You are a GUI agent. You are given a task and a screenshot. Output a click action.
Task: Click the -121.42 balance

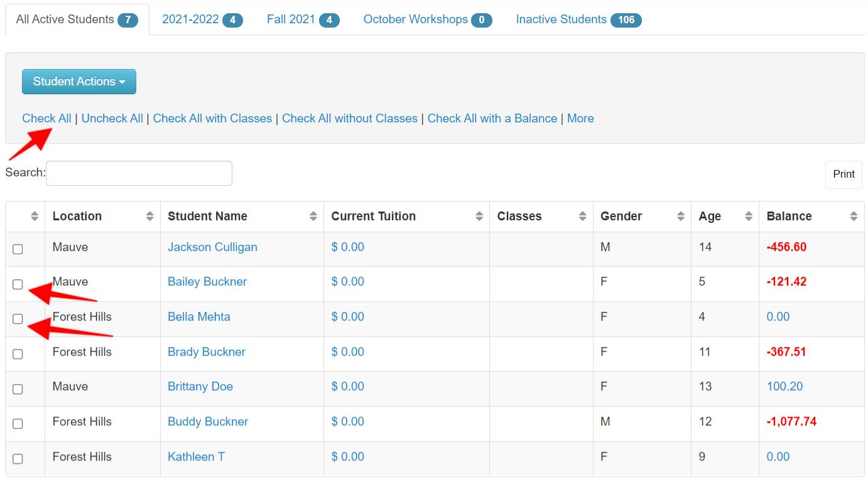click(x=786, y=282)
